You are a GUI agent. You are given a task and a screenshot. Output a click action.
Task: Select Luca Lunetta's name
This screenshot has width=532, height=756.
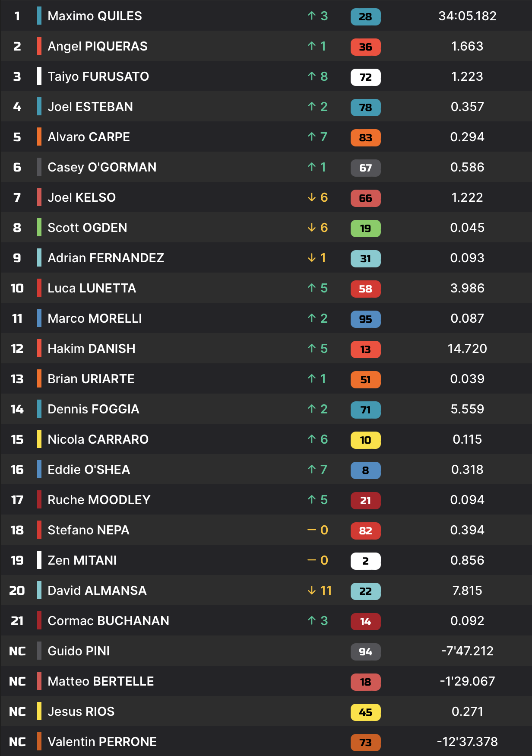[92, 288]
